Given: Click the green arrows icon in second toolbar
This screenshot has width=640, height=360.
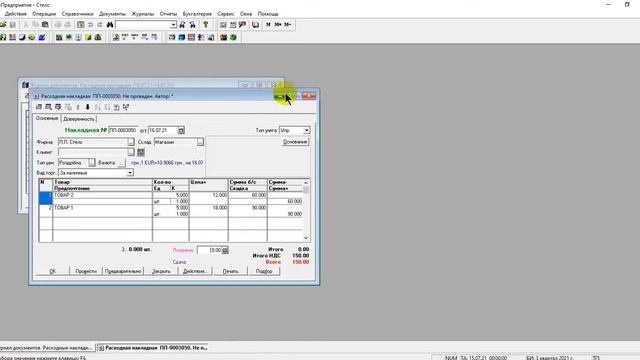Looking at the screenshot, I should tap(69, 38).
